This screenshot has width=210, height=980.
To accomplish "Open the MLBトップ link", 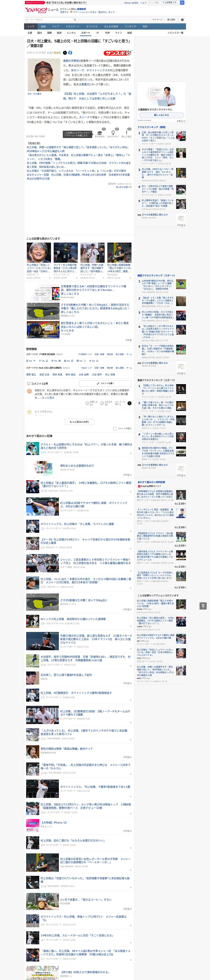I will point(87,368).
